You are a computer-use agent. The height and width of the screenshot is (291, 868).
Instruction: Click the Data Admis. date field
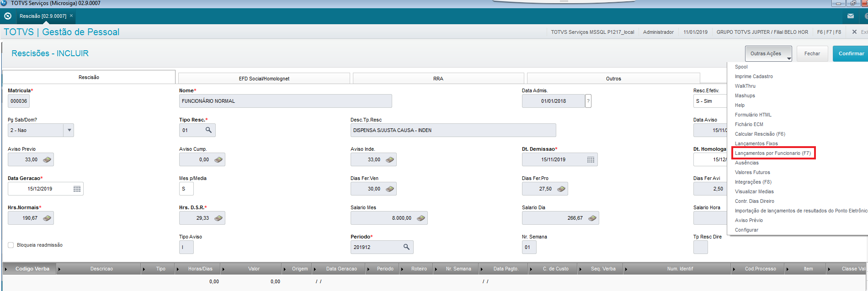click(553, 101)
